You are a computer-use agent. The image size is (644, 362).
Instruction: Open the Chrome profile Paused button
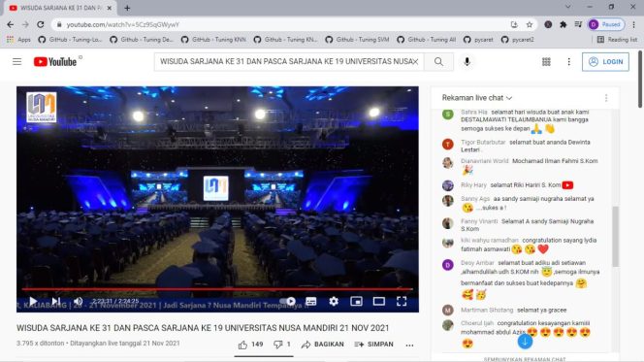pos(606,24)
